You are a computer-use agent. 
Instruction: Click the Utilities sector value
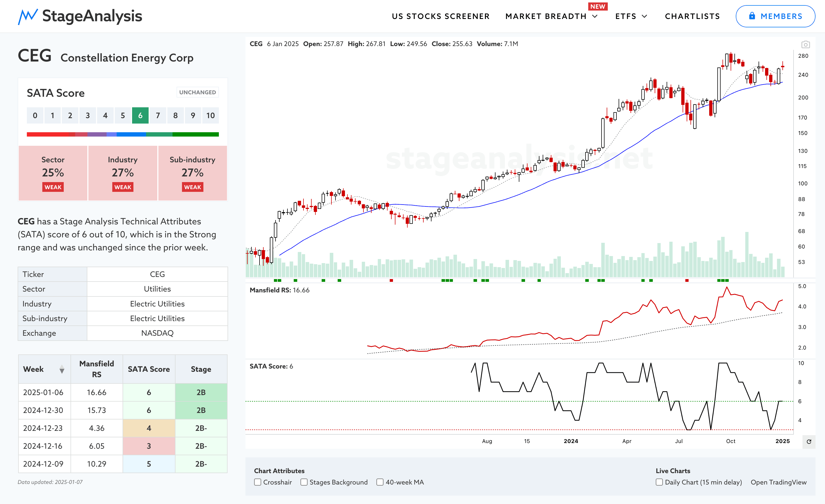tap(157, 289)
